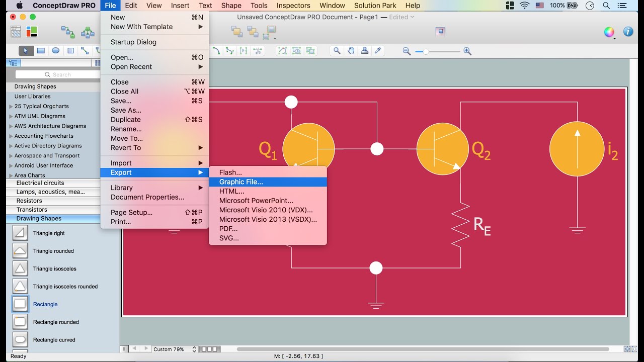Image resolution: width=644 pixels, height=362 pixels.
Task: Adjust the zoom level slider
Action: pyautogui.click(x=426, y=51)
